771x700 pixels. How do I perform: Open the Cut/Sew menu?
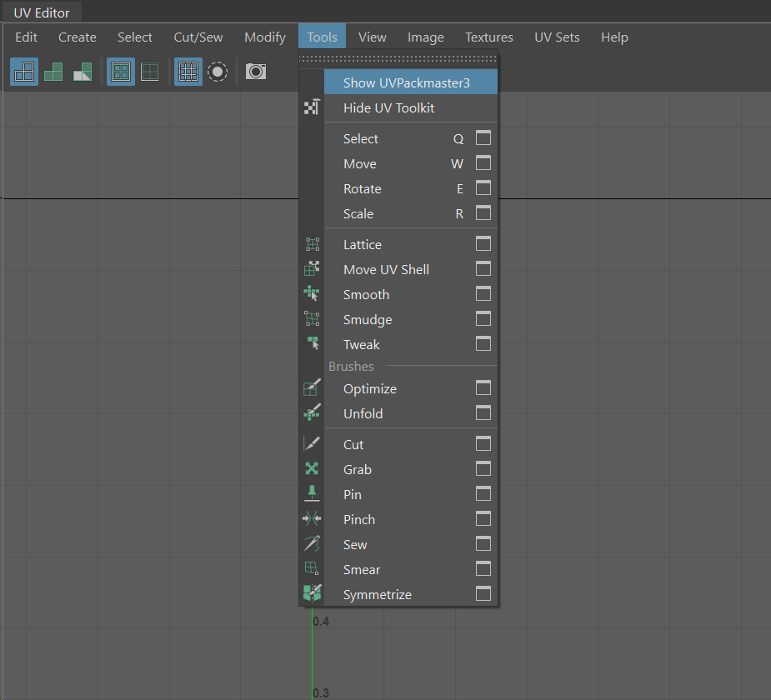pos(198,37)
